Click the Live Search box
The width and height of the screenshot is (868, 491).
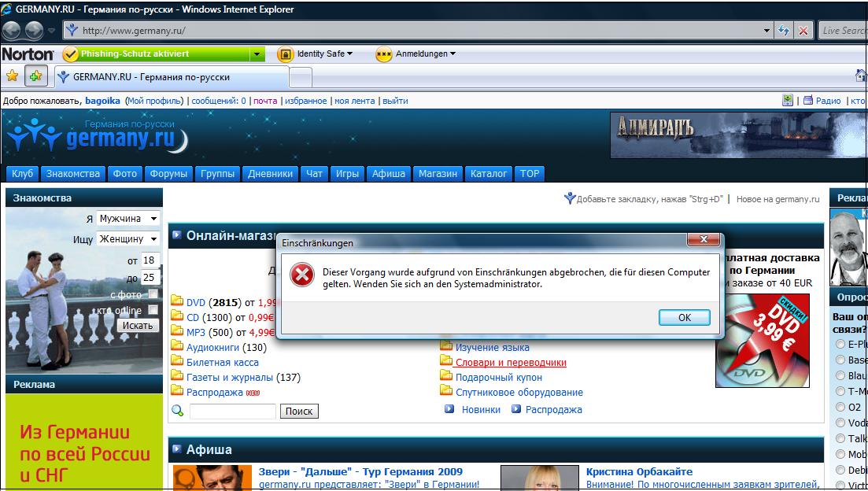click(843, 31)
